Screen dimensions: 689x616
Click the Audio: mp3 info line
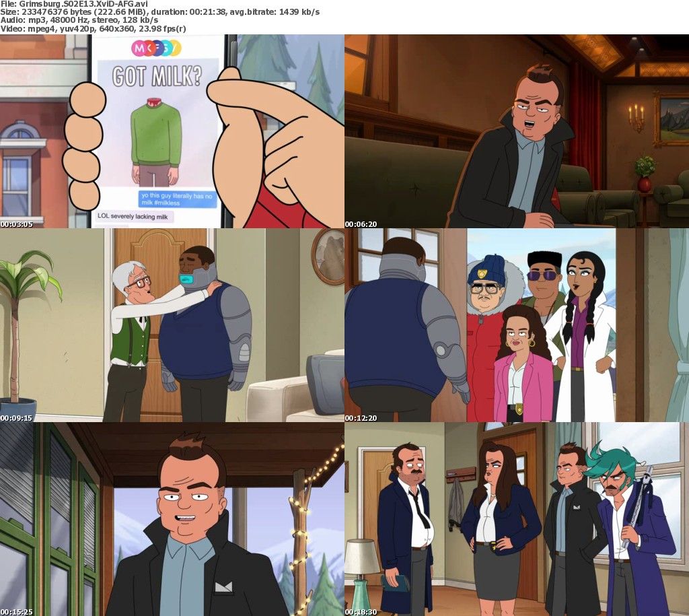pos(79,20)
